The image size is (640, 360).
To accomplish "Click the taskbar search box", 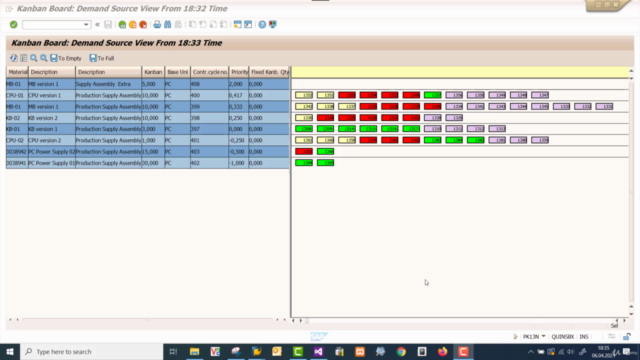I will click(x=91, y=351).
